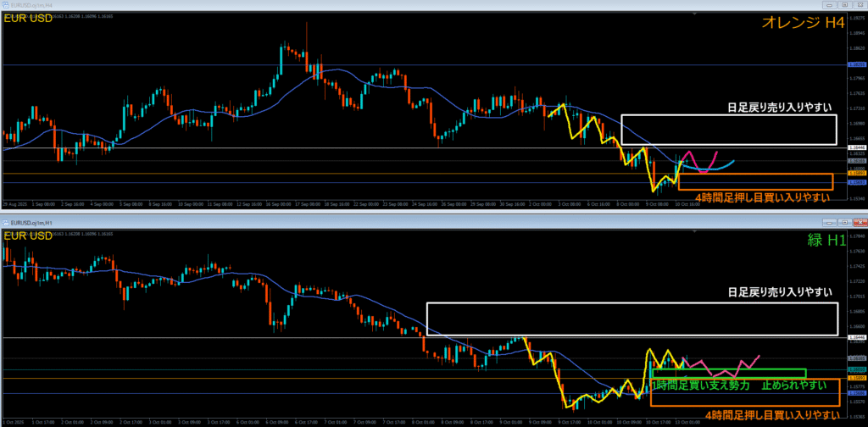Image resolution: width=868 pixels, height=427 pixels.
Task: Click the '4時間足押し目買い入りやすい' label on H4 chart
Action: click(x=762, y=197)
